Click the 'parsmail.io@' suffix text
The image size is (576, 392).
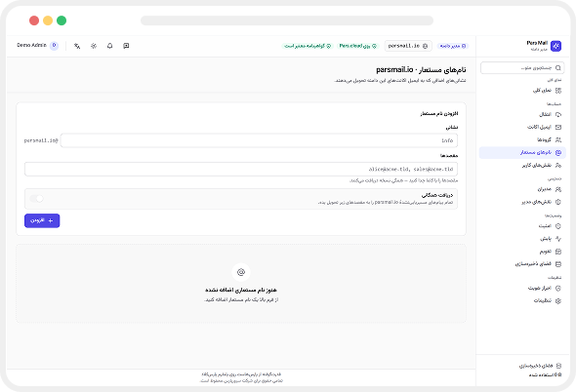pyautogui.click(x=41, y=140)
